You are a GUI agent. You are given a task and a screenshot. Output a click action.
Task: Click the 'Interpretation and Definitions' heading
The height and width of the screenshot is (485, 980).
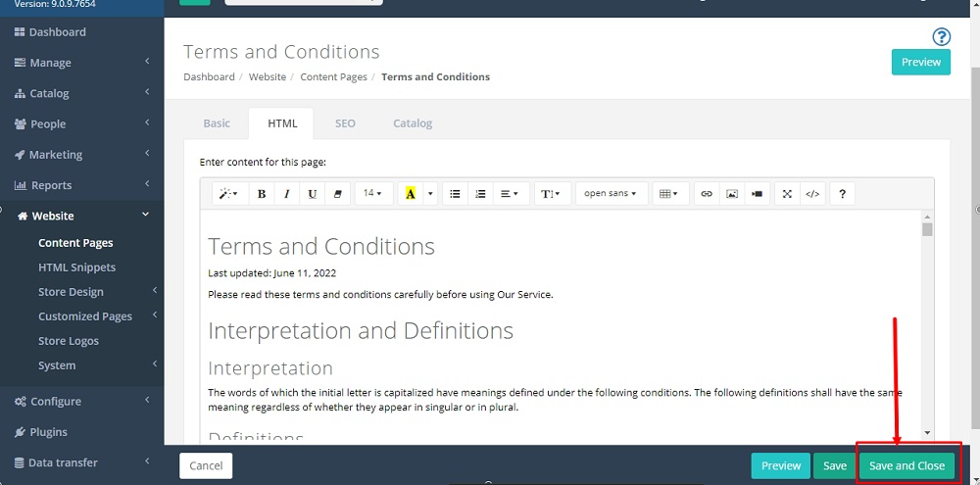click(x=361, y=330)
